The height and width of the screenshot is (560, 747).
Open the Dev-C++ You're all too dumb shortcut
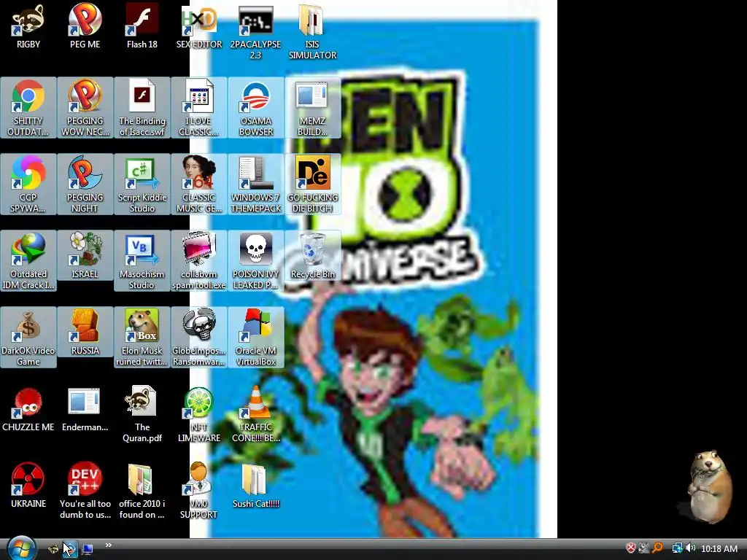[x=85, y=491]
